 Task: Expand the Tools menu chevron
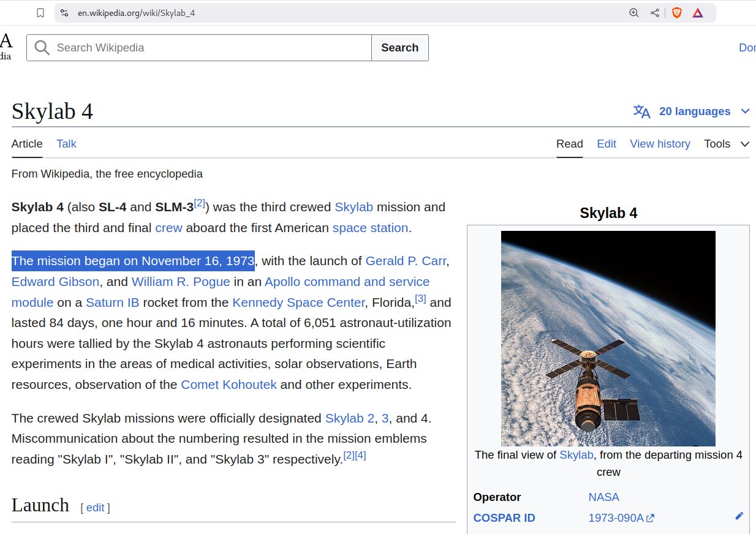tap(745, 144)
